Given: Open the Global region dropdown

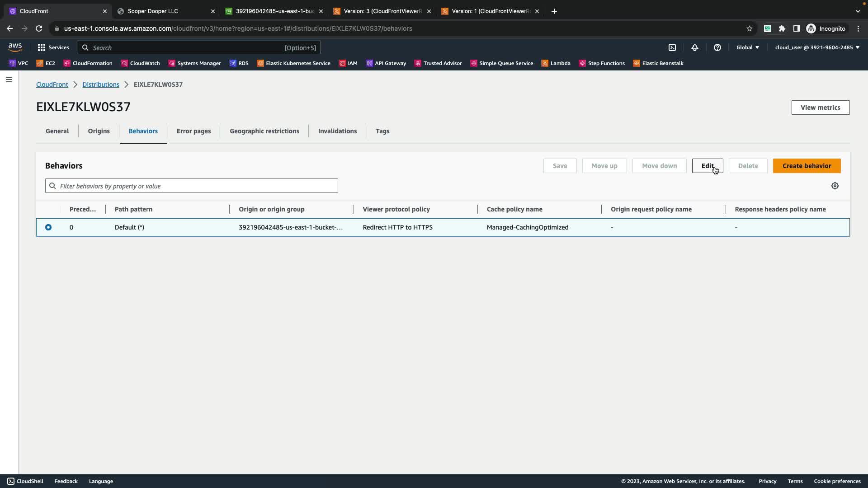Looking at the screenshot, I should coord(748,47).
